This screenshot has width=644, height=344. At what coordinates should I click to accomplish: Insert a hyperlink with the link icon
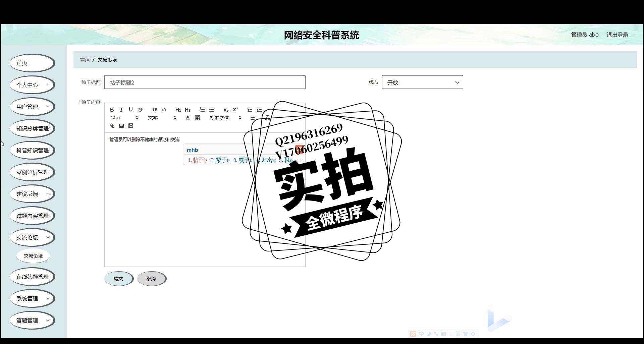tap(112, 126)
